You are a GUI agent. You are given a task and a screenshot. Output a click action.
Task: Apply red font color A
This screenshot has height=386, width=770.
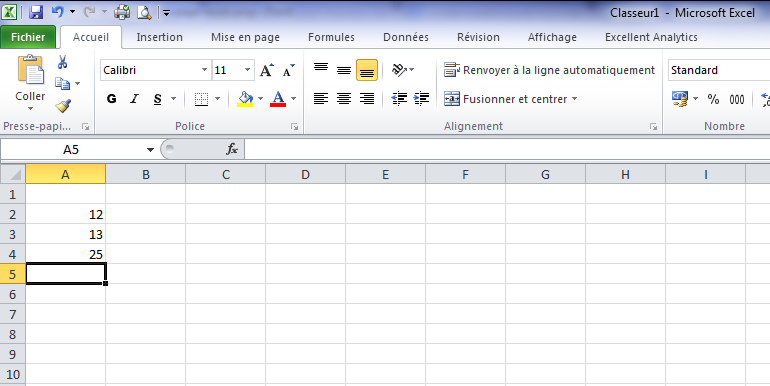[x=278, y=99]
